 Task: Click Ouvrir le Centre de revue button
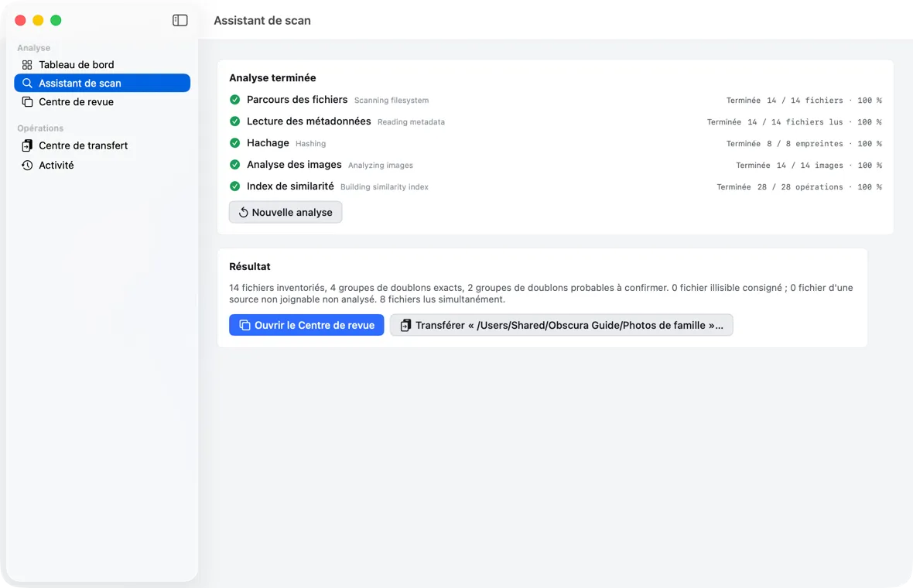(306, 325)
